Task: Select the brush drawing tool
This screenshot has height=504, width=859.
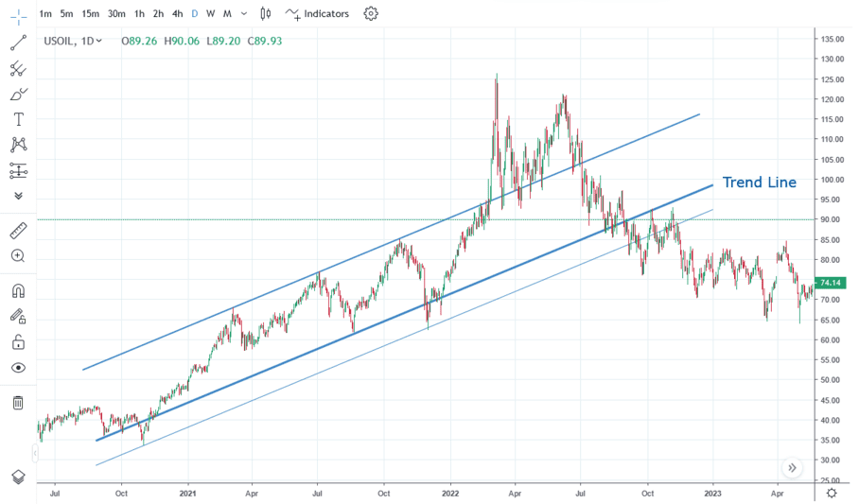Action: (17, 94)
